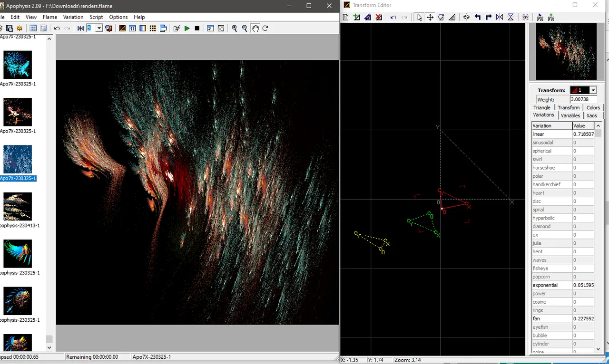This screenshot has height=364, width=609.
Task: Open the Gradient window icon
Action: tap(142, 29)
